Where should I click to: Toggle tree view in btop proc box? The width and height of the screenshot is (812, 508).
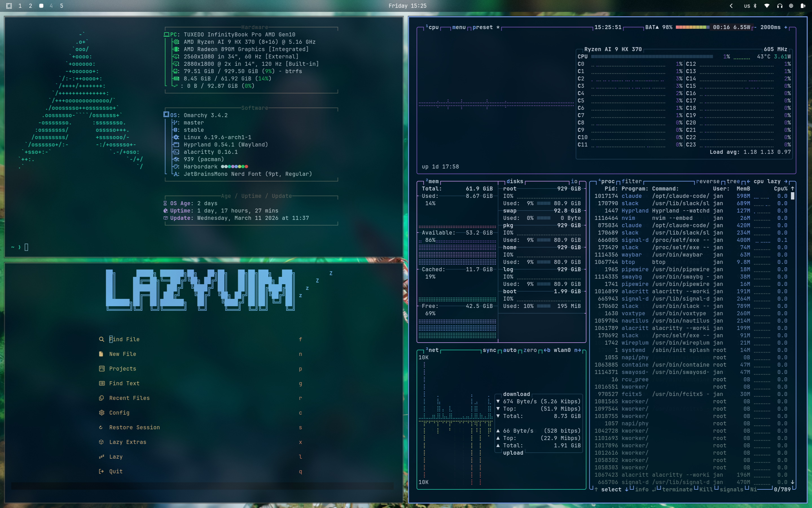[733, 181]
